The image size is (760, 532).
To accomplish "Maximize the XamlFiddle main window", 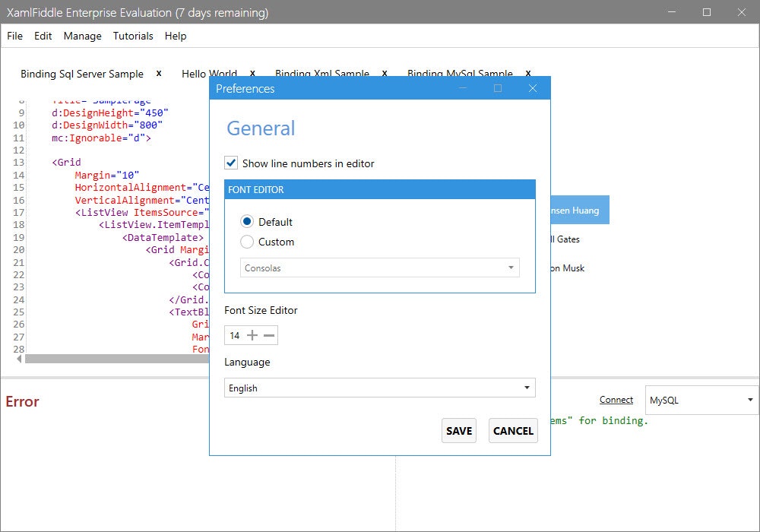I will tap(707, 11).
